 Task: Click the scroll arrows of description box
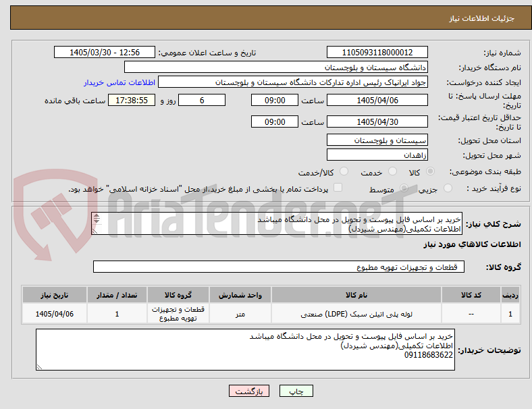click(x=97, y=219)
